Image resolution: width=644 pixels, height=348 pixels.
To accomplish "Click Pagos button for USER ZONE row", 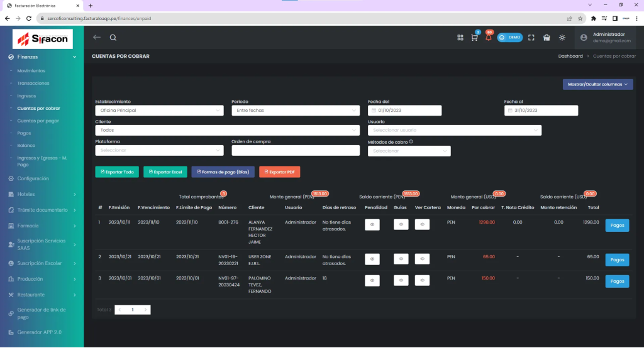I will (x=617, y=259).
